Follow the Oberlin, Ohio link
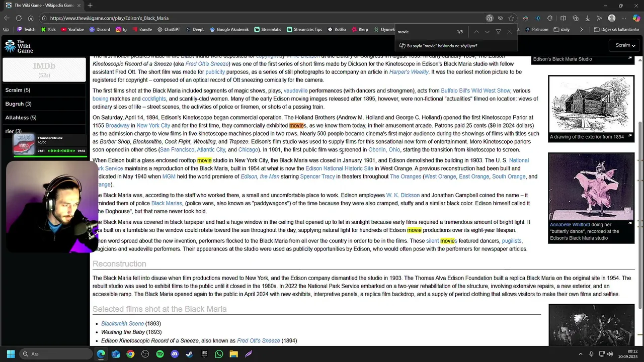Image resolution: width=644 pixels, height=362 pixels. pos(384,150)
